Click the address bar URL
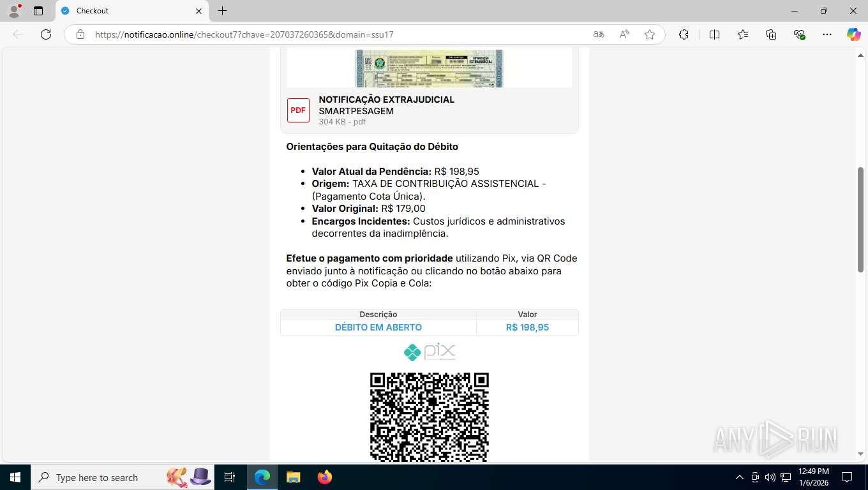868x490 pixels. tap(244, 34)
